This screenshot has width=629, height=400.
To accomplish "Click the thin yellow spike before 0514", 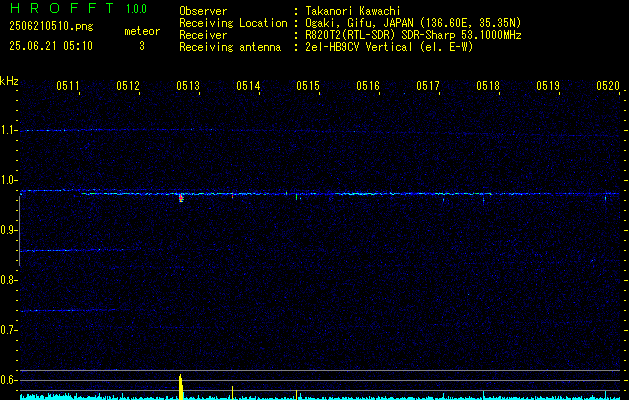I will (x=232, y=393).
